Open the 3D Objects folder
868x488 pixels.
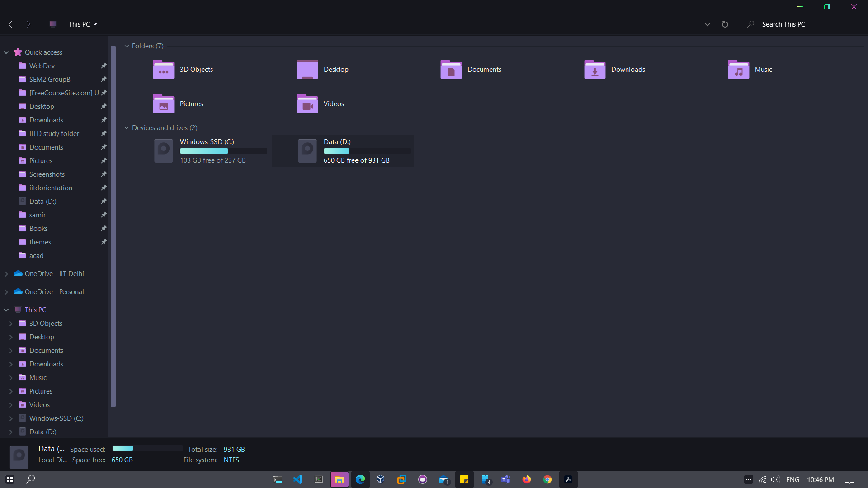coord(183,70)
